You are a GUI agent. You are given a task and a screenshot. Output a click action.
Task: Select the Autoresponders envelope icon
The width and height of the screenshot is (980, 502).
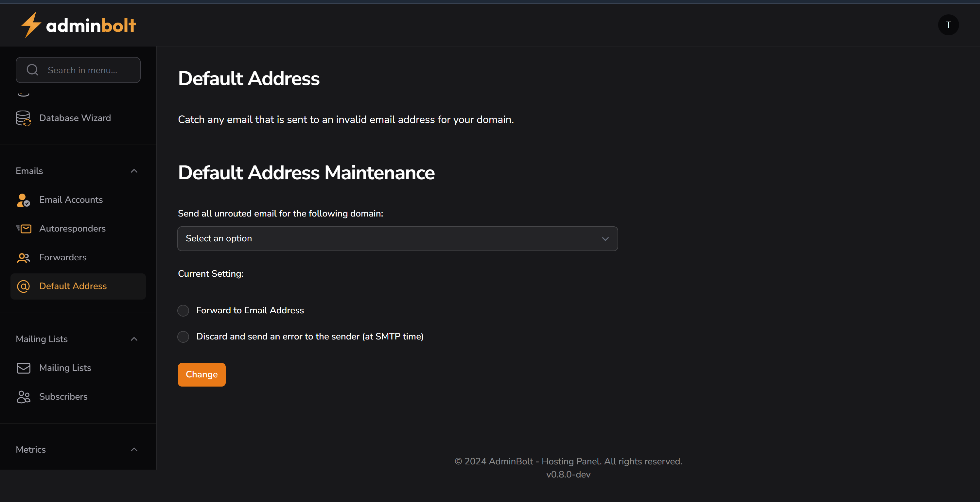click(x=23, y=229)
